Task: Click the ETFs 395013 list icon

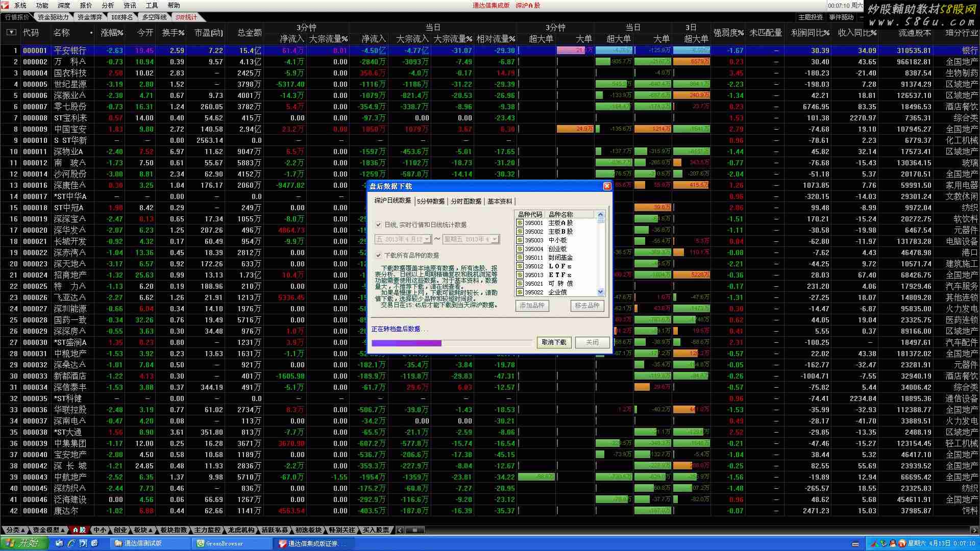Action: click(x=520, y=275)
